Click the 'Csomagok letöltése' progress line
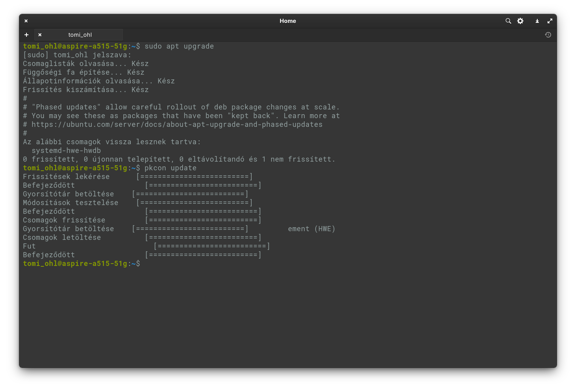The image size is (576, 392). (x=142, y=237)
